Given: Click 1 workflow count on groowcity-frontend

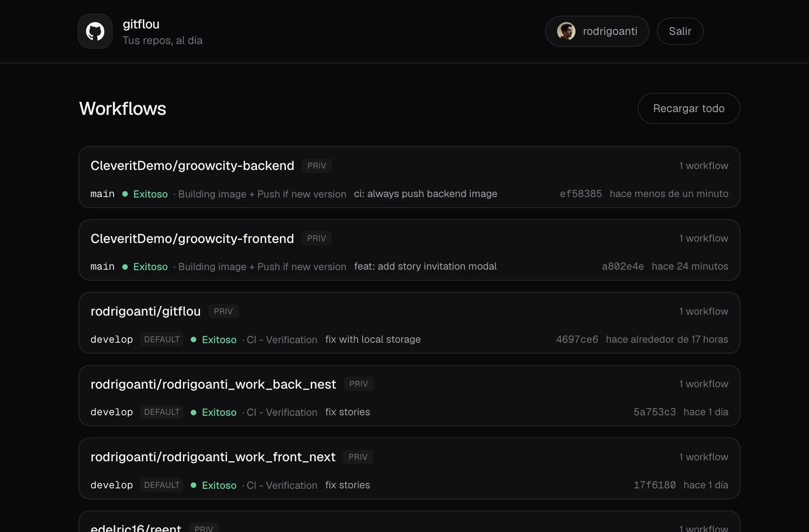Looking at the screenshot, I should [x=704, y=238].
